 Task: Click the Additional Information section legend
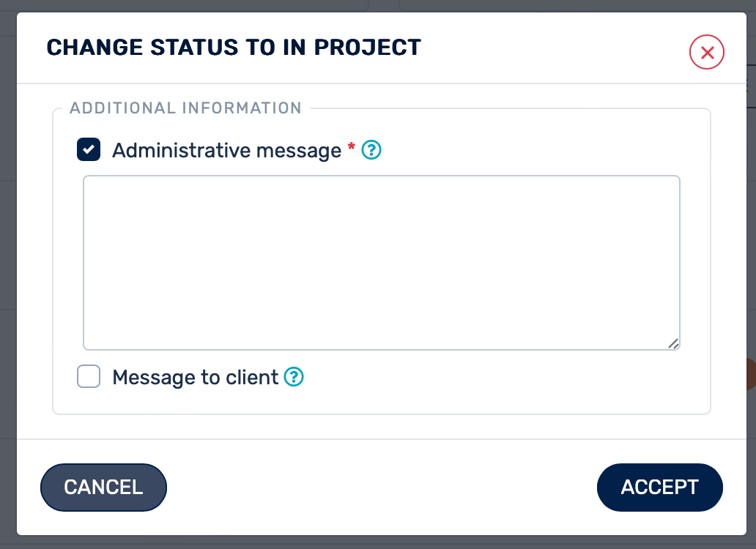point(185,108)
